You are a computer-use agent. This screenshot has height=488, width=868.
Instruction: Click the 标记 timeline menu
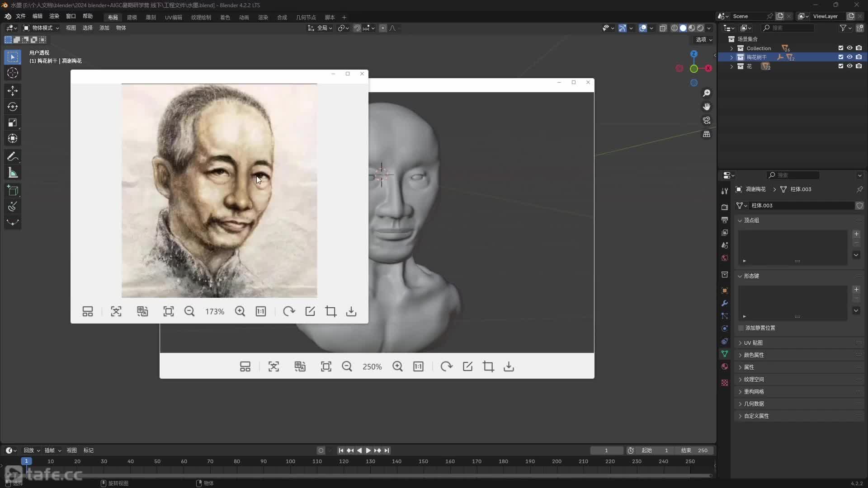click(x=89, y=450)
